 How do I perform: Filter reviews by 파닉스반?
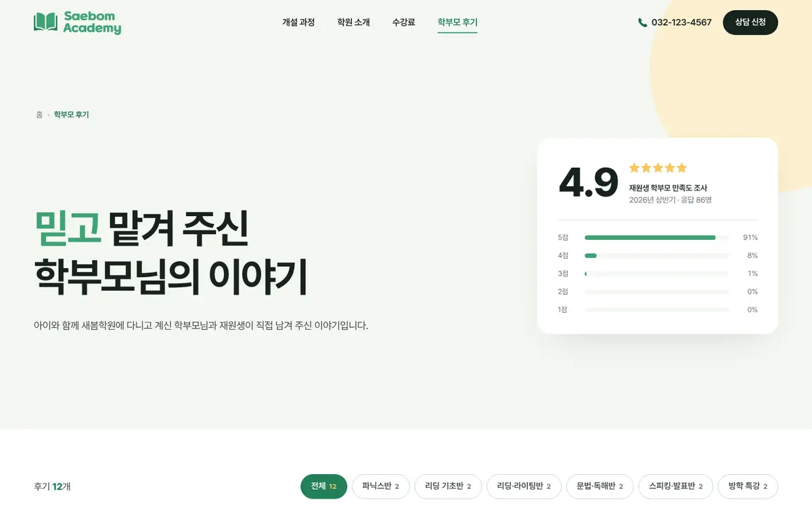[380, 486]
